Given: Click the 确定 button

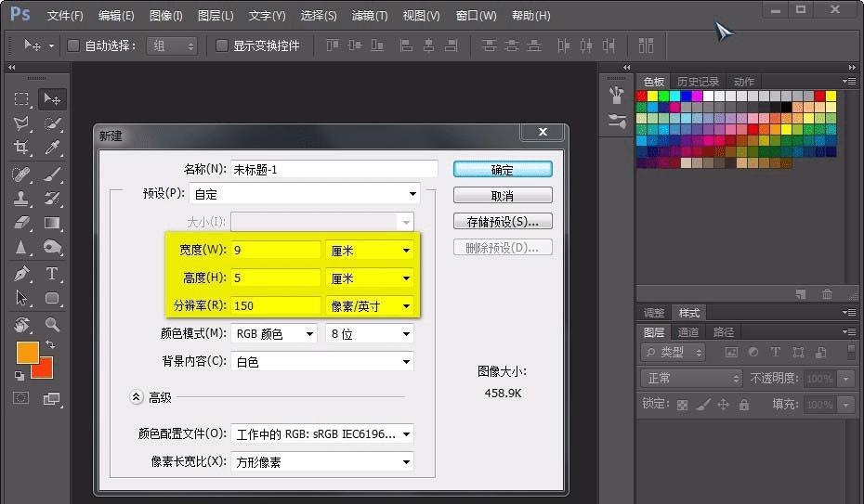Looking at the screenshot, I should tap(503, 170).
